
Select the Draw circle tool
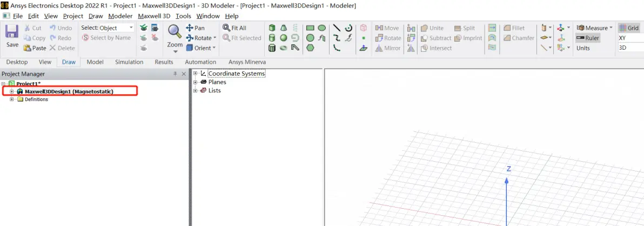click(x=310, y=38)
